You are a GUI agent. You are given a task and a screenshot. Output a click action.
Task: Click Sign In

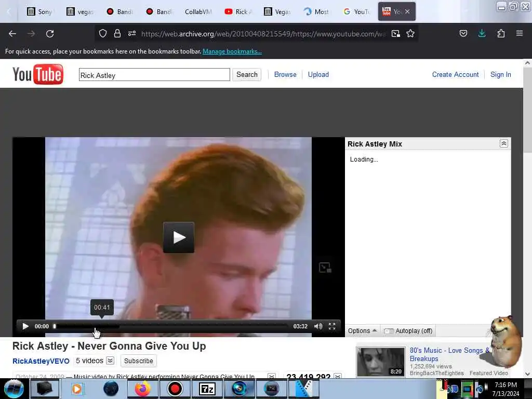coord(500,75)
